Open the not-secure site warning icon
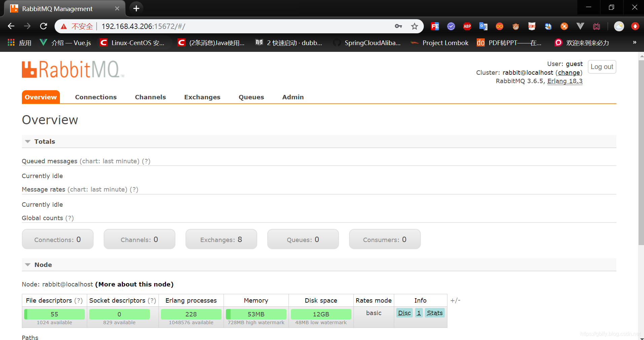This screenshot has height=340, width=644. click(64, 26)
